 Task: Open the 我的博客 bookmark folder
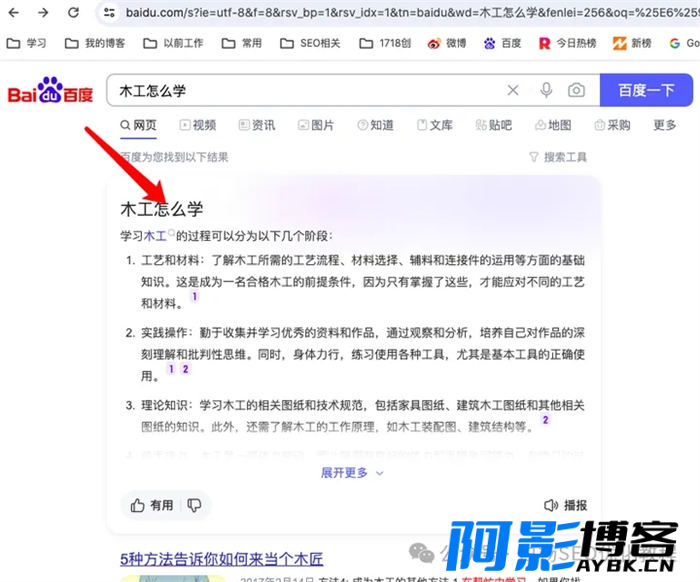coord(95,43)
